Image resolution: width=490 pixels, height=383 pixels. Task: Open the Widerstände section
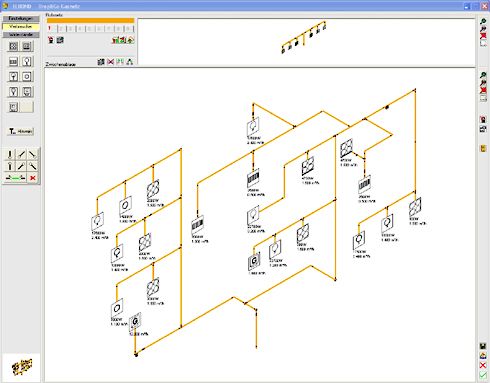tap(21, 35)
